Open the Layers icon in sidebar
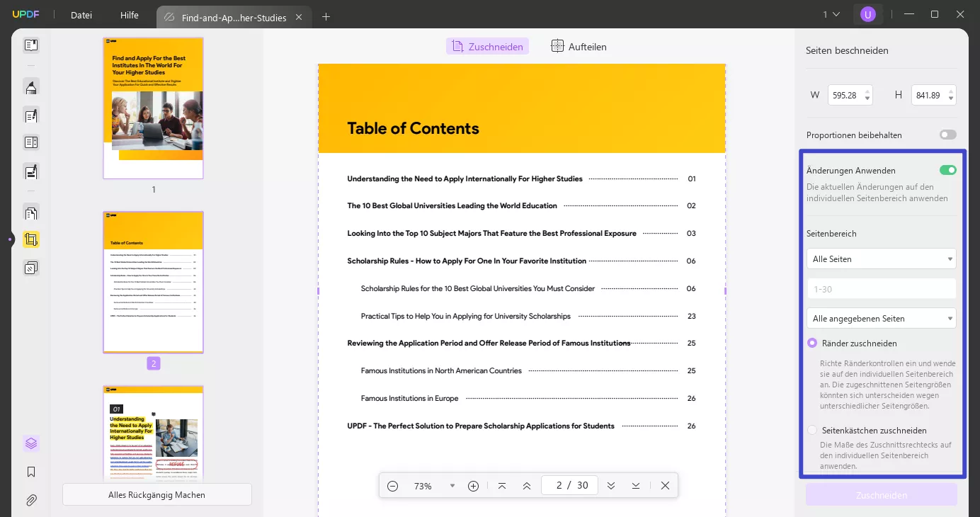The width and height of the screenshot is (980, 517). click(x=30, y=443)
